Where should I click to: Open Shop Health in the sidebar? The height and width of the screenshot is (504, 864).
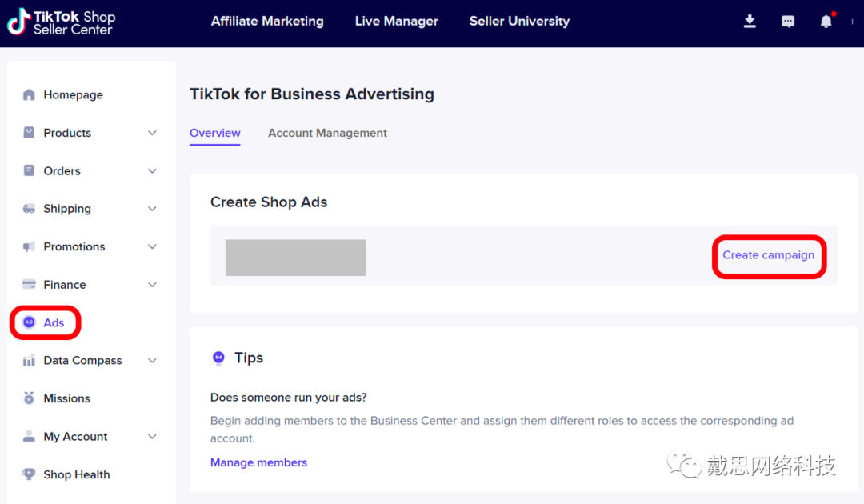pyautogui.click(x=77, y=474)
